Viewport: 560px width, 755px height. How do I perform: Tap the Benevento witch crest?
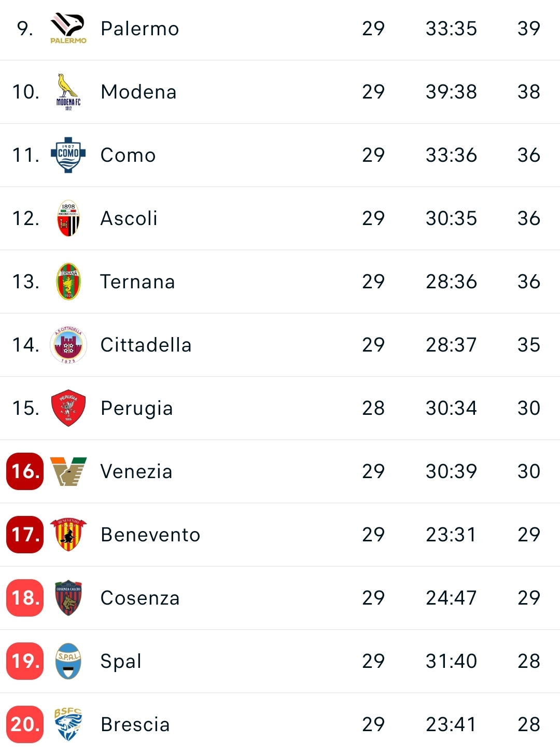(x=68, y=535)
